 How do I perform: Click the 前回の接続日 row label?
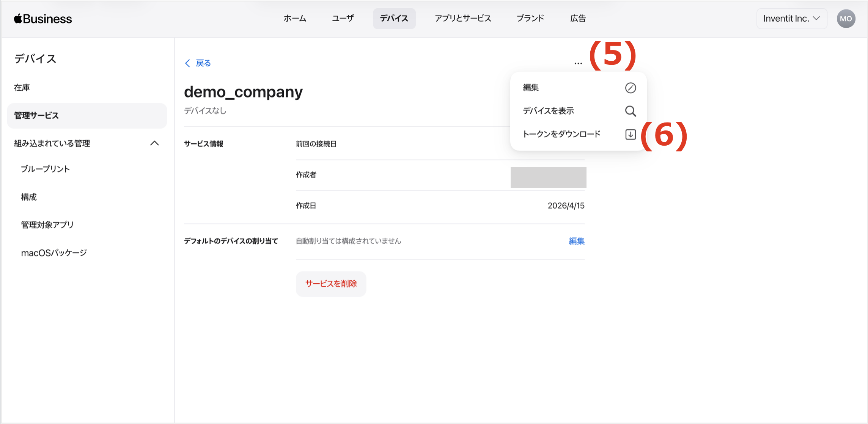(x=316, y=144)
